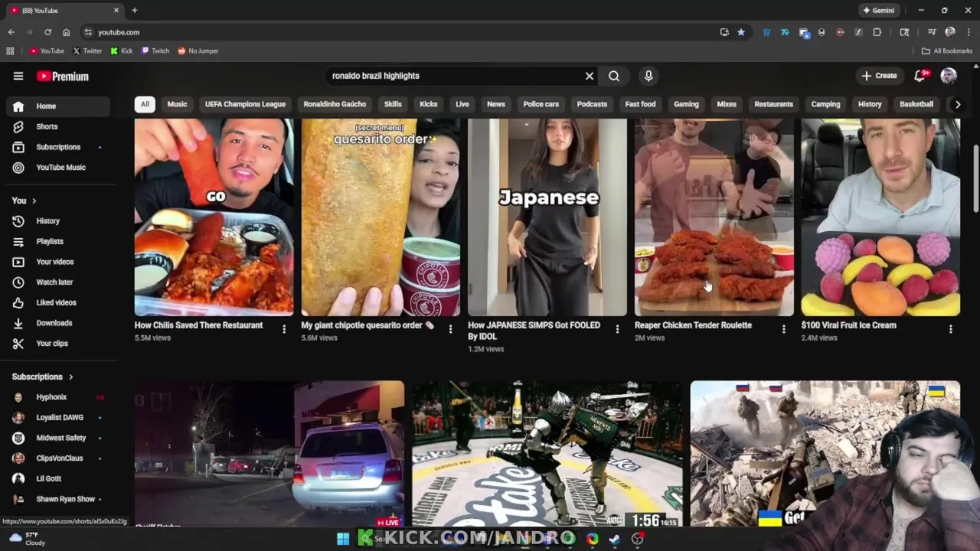Open the Twitch bookmark
Viewport: 980px width, 551px height.
(x=155, y=51)
